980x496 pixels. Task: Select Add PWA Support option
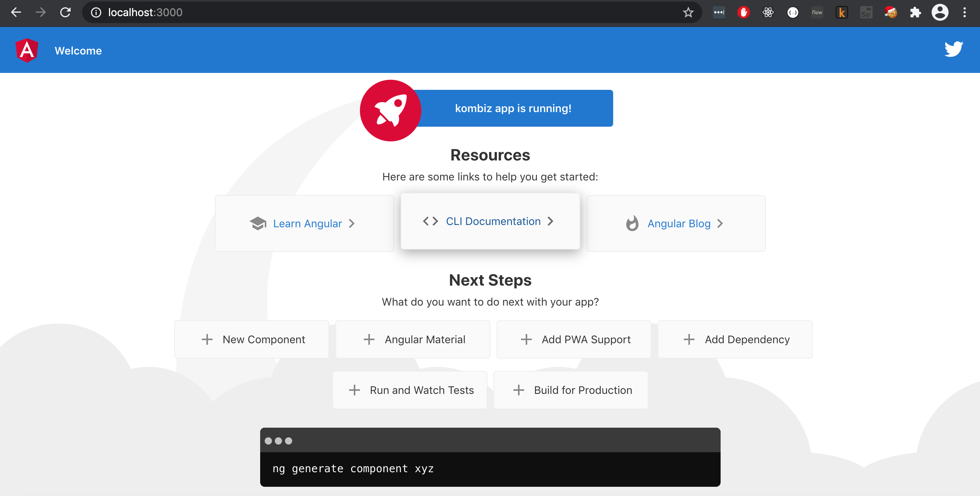point(574,339)
